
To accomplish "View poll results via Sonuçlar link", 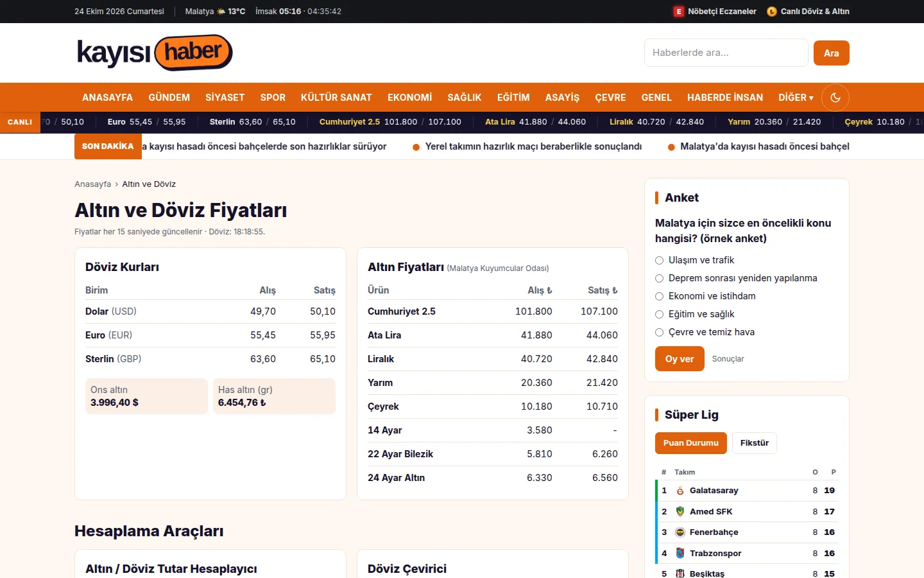I will click(x=728, y=359).
